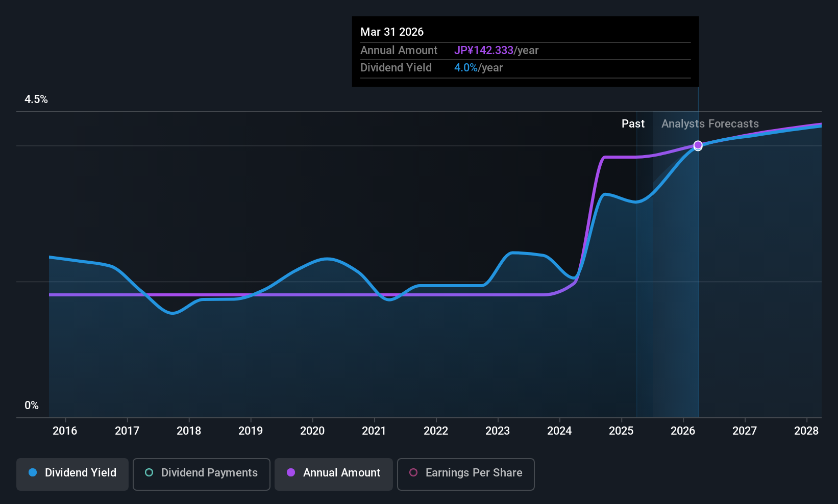Image resolution: width=838 pixels, height=504 pixels.
Task: Click the 2016 x-axis label
Action: pyautogui.click(x=65, y=431)
